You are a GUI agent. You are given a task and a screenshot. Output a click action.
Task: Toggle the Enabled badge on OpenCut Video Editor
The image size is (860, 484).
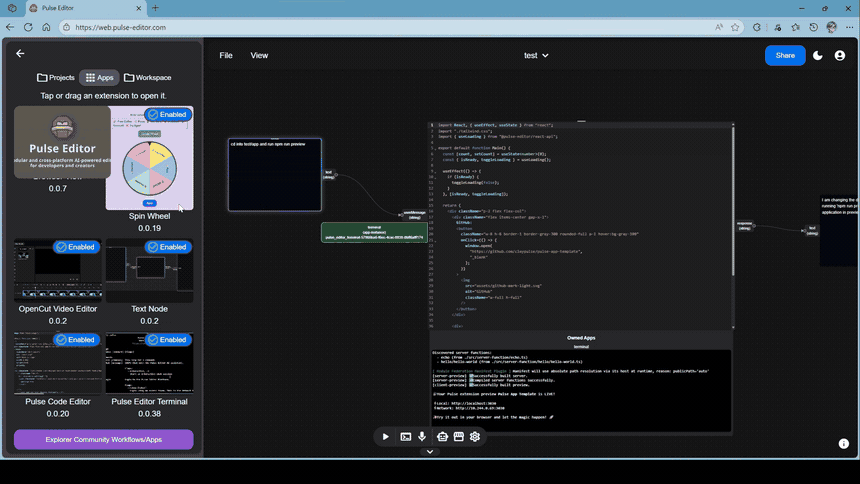click(75, 247)
